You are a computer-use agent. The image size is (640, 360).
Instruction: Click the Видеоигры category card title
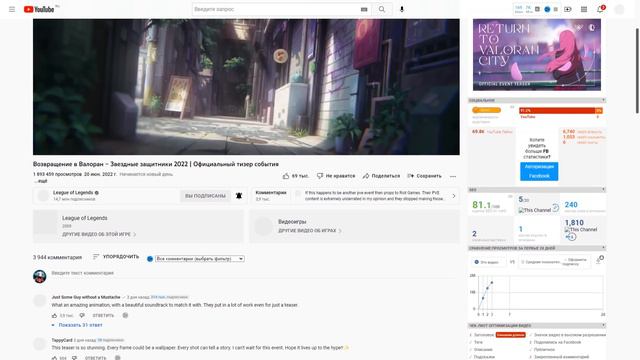[x=292, y=222]
